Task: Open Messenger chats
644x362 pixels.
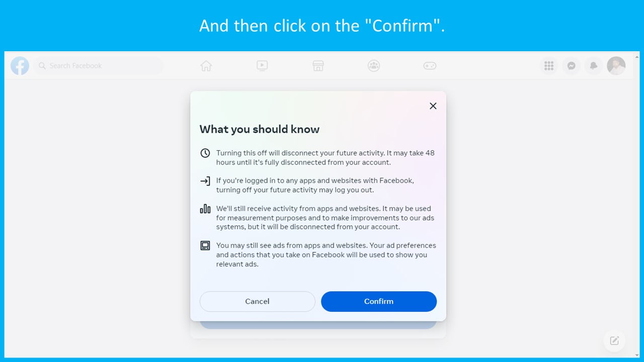Action: (572, 66)
